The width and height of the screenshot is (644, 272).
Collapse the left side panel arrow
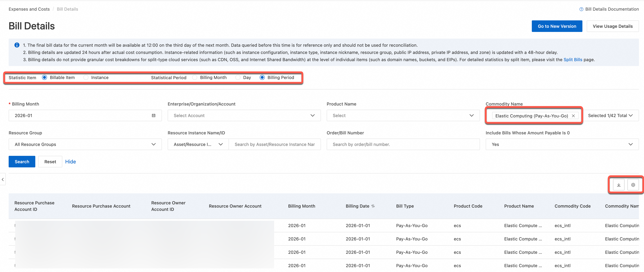[3, 179]
